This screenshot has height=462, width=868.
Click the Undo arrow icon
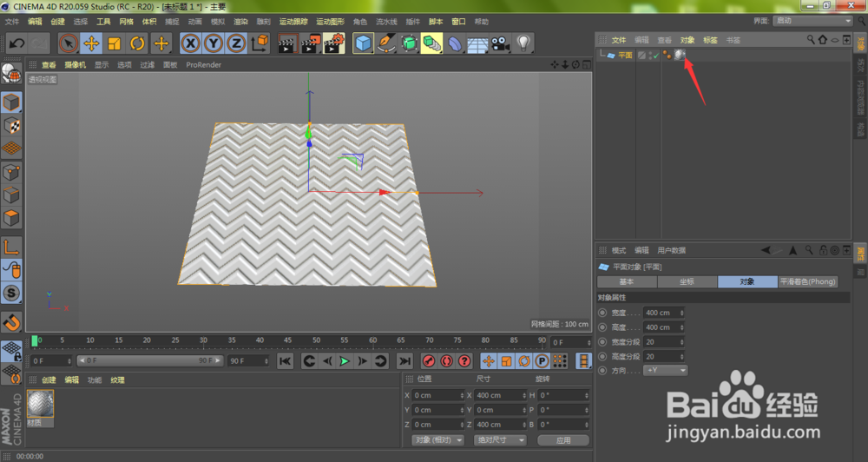coord(16,43)
